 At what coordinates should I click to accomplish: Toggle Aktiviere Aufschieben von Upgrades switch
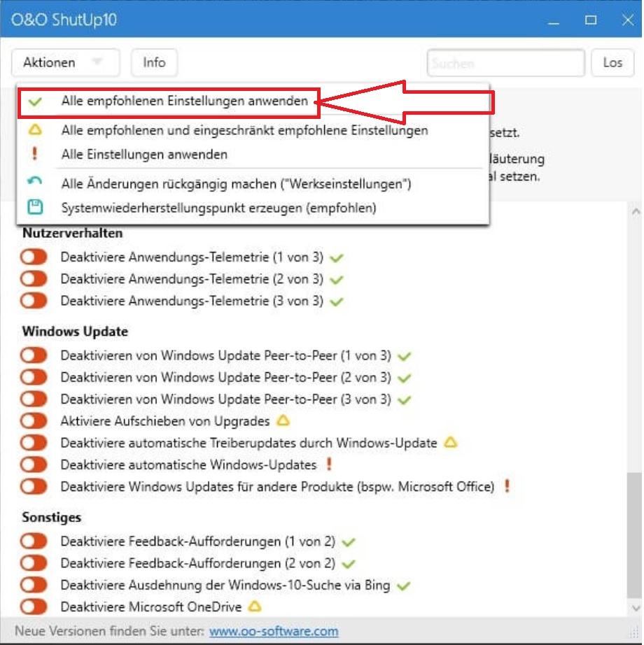point(34,421)
